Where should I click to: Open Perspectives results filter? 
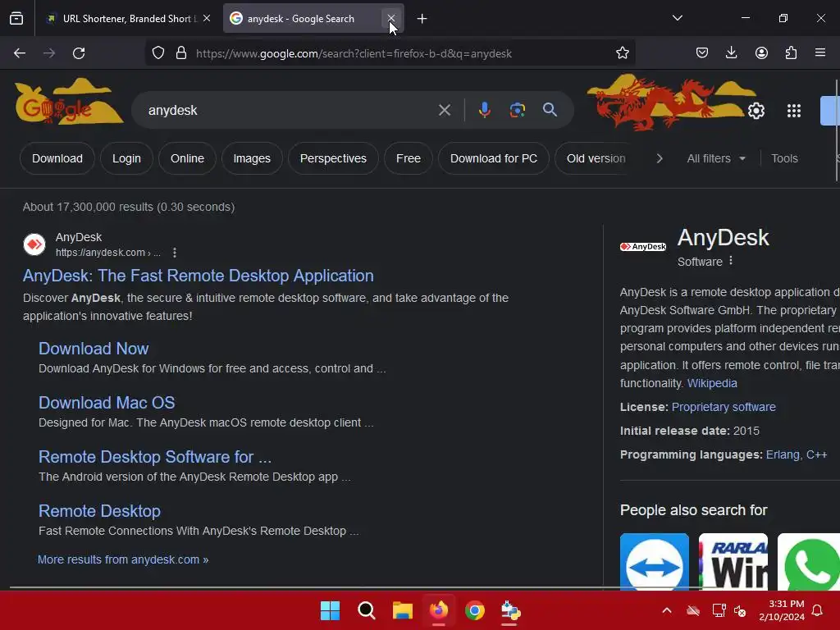pos(333,158)
